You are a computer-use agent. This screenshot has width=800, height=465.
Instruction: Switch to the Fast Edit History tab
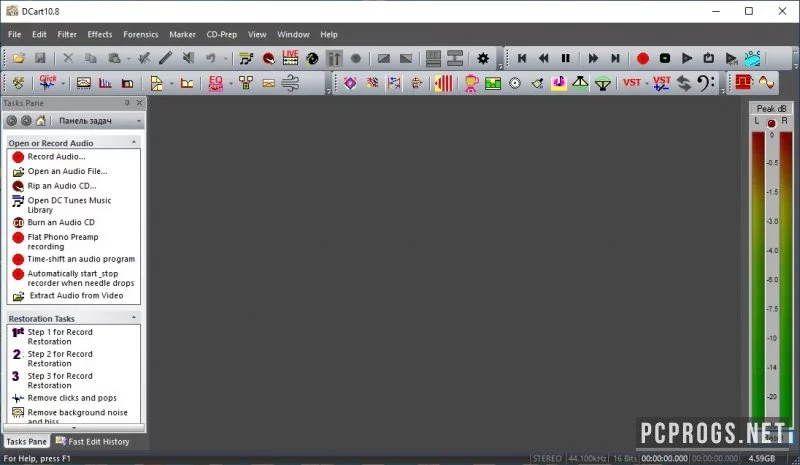(x=93, y=442)
